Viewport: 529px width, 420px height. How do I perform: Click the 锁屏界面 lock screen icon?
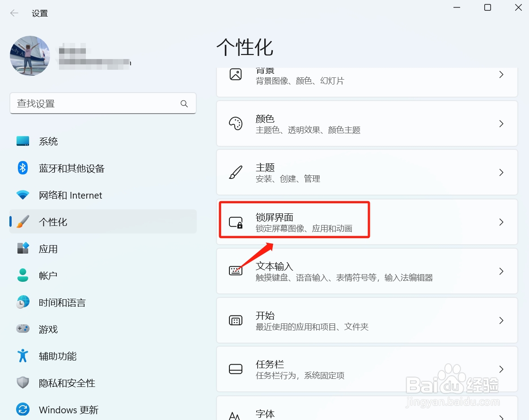point(236,221)
